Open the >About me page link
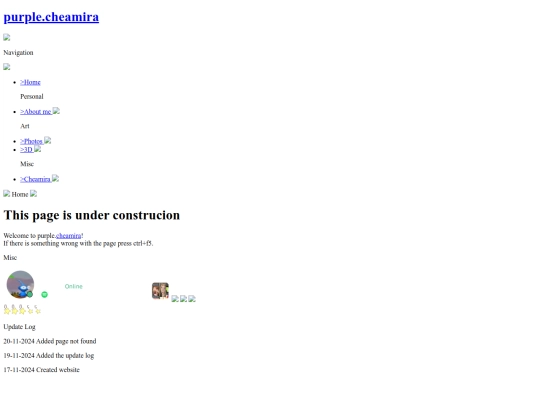 click(36, 112)
